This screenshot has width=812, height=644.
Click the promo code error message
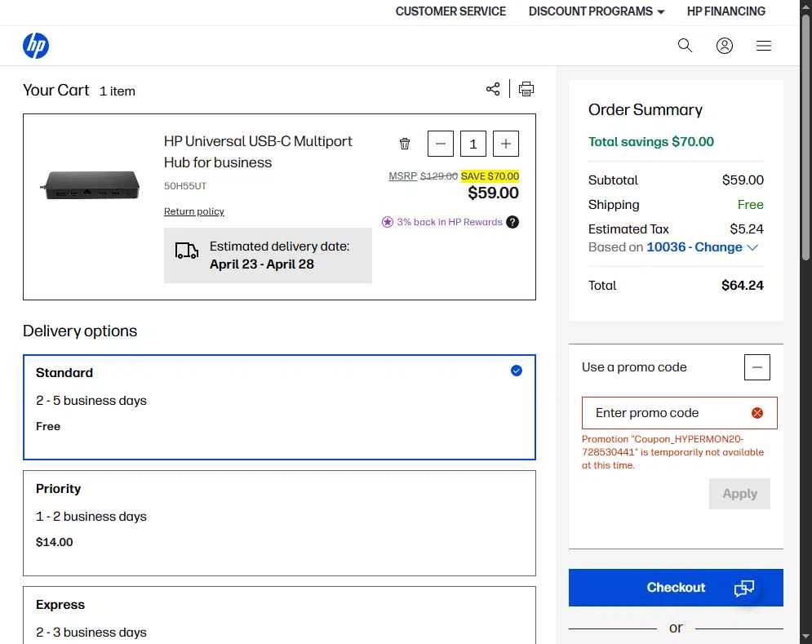pyautogui.click(x=672, y=452)
